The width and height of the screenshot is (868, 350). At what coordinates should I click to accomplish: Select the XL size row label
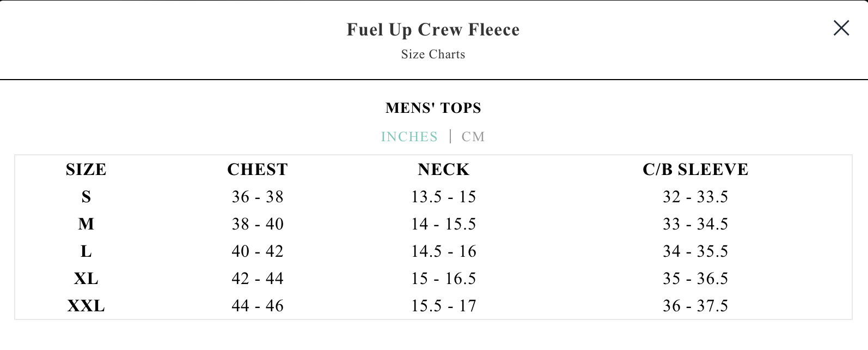[86, 279]
